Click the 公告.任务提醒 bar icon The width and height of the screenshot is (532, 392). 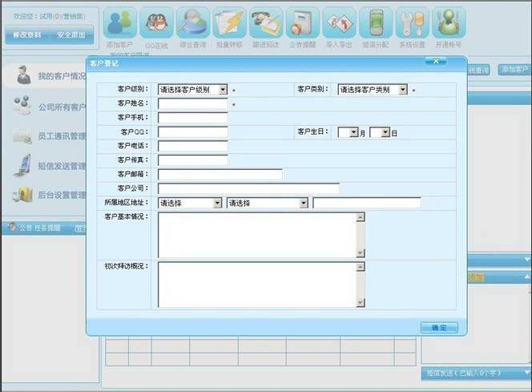[x=12, y=227]
